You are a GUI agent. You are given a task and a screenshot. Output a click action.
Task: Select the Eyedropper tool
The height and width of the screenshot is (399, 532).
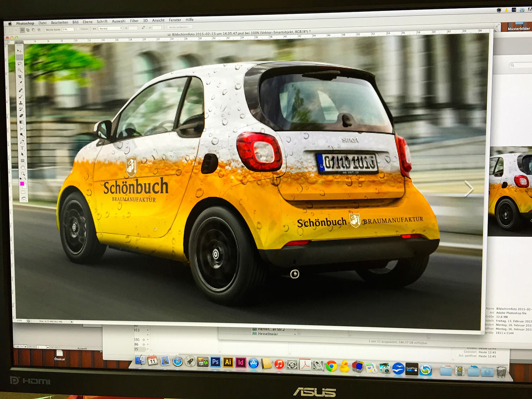click(20, 83)
